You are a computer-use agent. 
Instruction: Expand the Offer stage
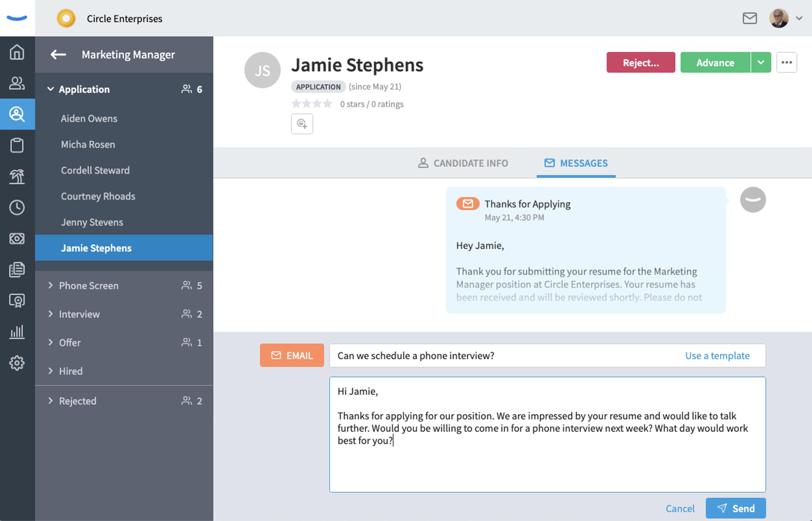pos(51,342)
